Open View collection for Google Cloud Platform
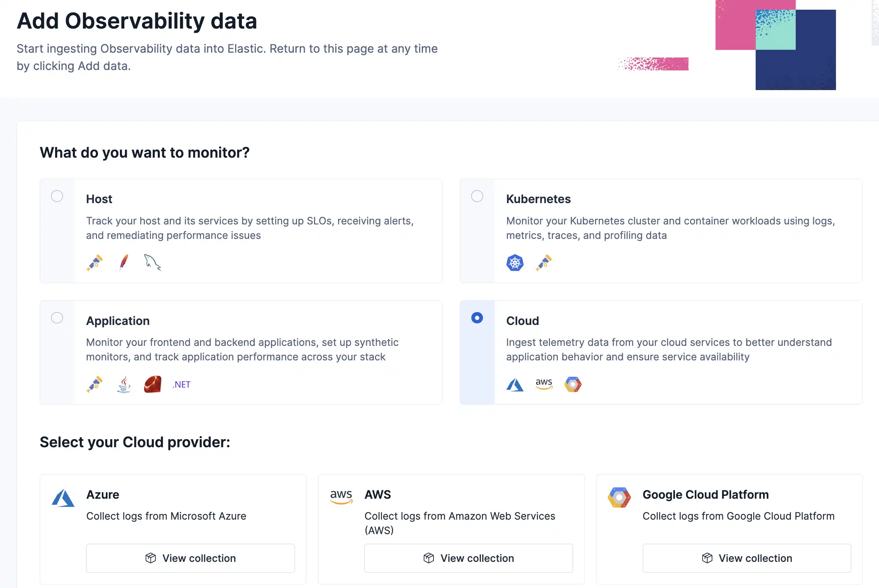This screenshot has width=879, height=588. pos(747,558)
